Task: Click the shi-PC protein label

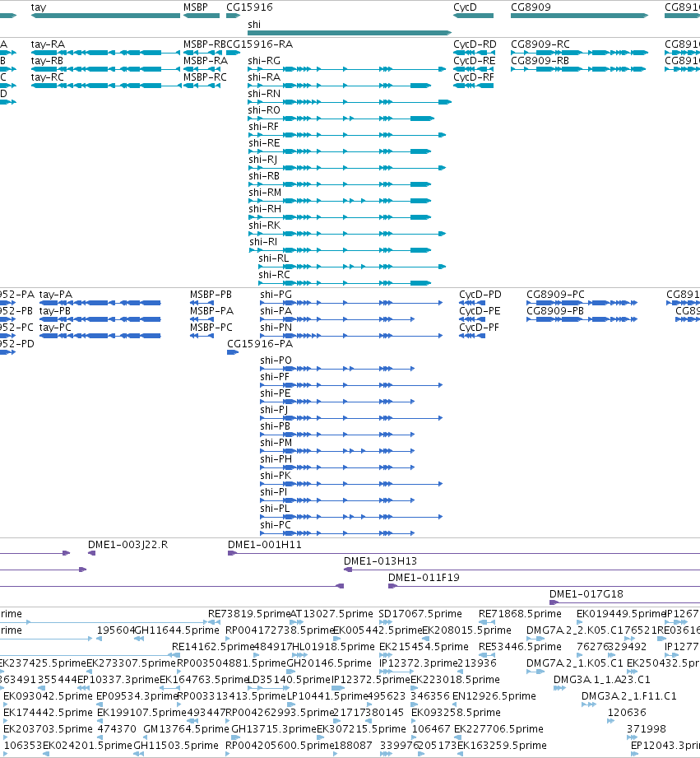Action: [x=276, y=525]
